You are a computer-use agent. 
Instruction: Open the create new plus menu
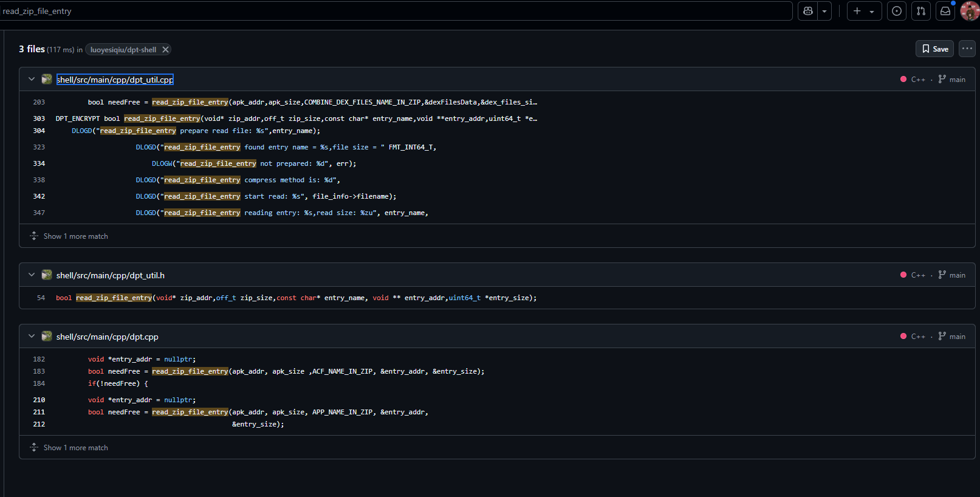[x=864, y=11]
